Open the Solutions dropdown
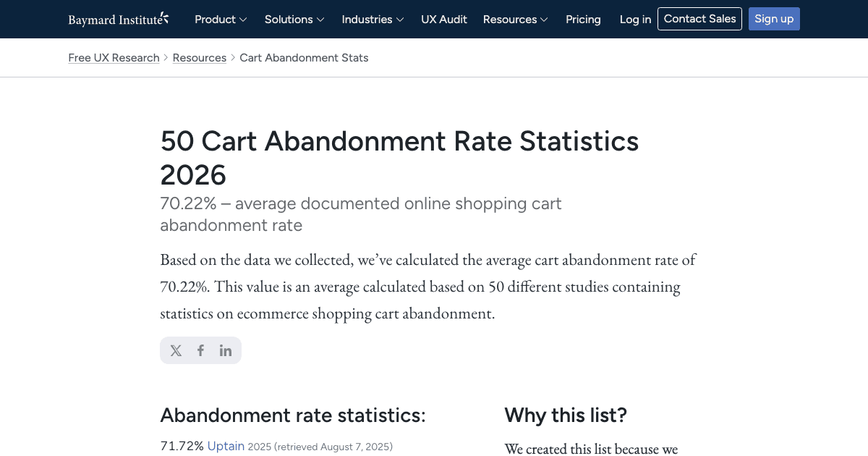 (294, 20)
